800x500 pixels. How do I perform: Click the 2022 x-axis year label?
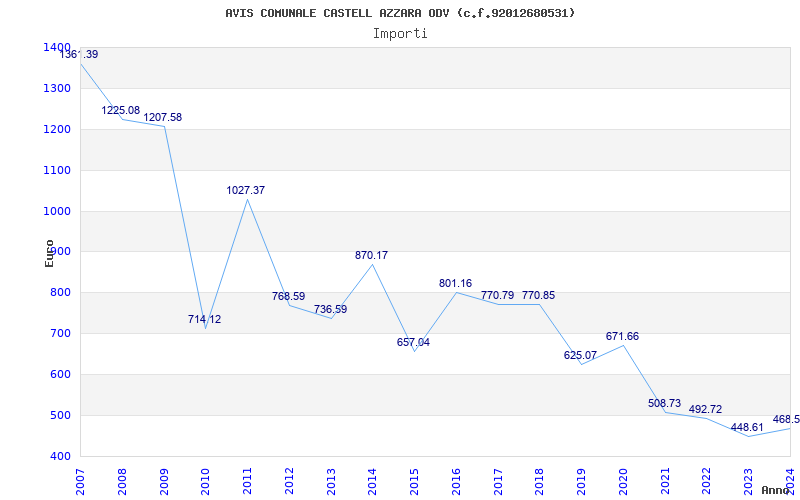click(x=706, y=482)
